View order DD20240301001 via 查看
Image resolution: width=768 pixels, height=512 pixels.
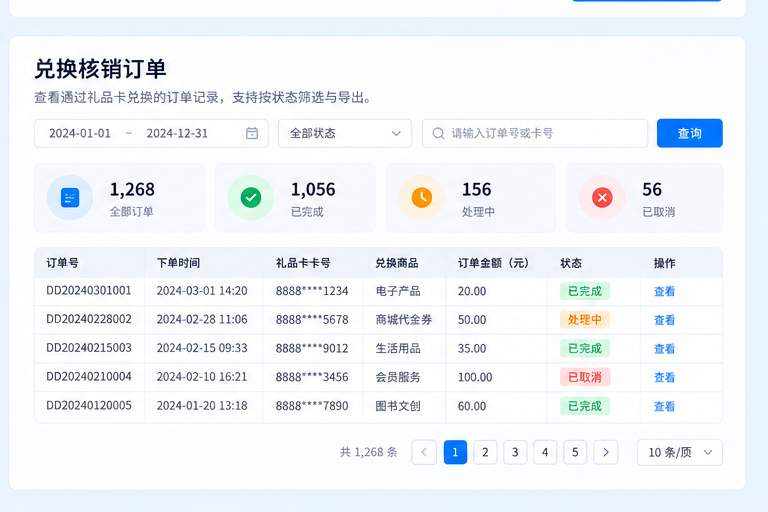(x=664, y=292)
